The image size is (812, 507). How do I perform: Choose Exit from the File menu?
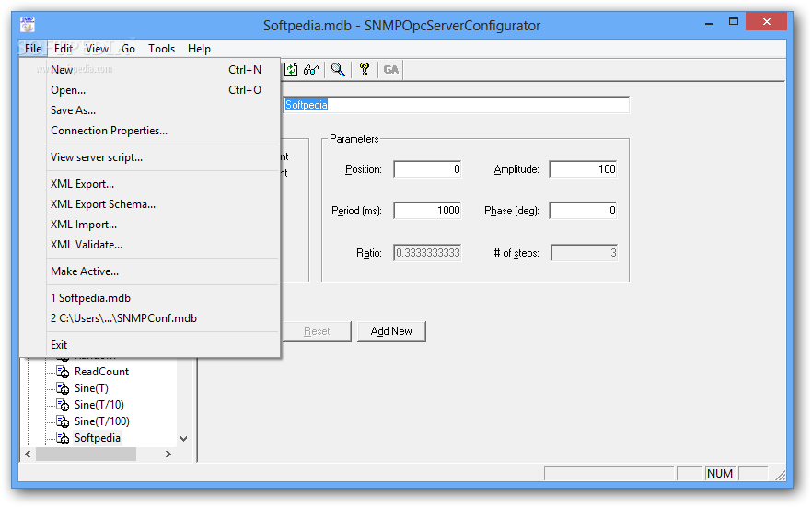click(x=150, y=345)
